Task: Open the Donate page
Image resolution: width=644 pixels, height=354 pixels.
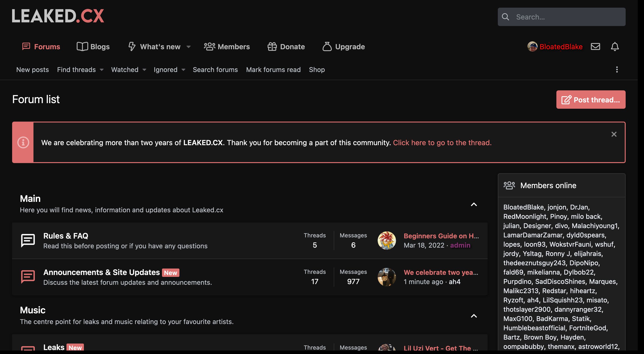Action: (x=286, y=46)
